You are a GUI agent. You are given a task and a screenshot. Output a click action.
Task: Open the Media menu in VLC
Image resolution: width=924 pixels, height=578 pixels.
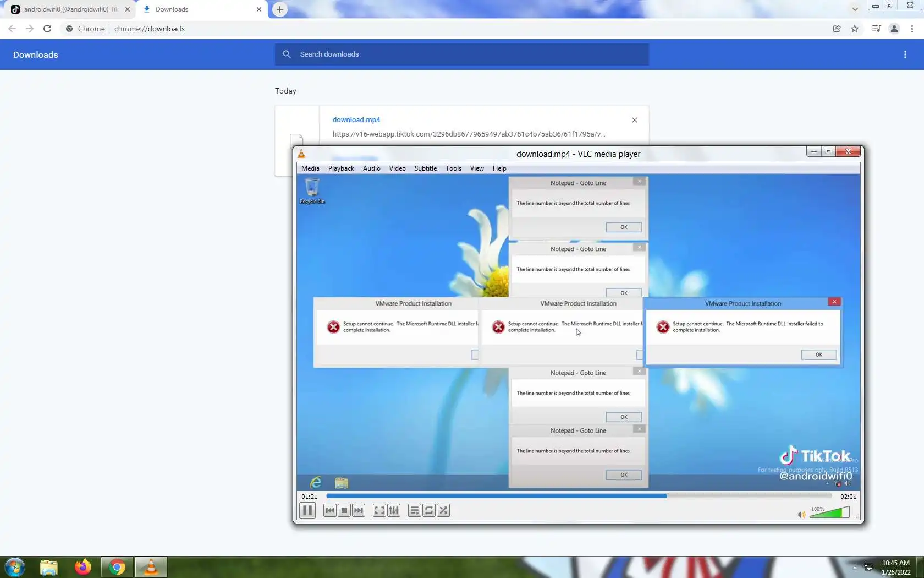(x=310, y=168)
